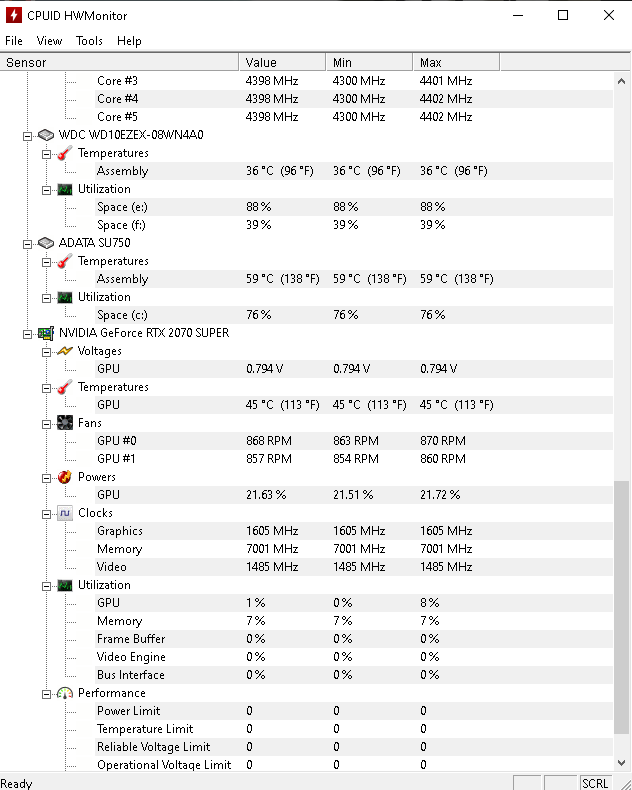
Task: Open the Tools menu
Action: click(89, 41)
